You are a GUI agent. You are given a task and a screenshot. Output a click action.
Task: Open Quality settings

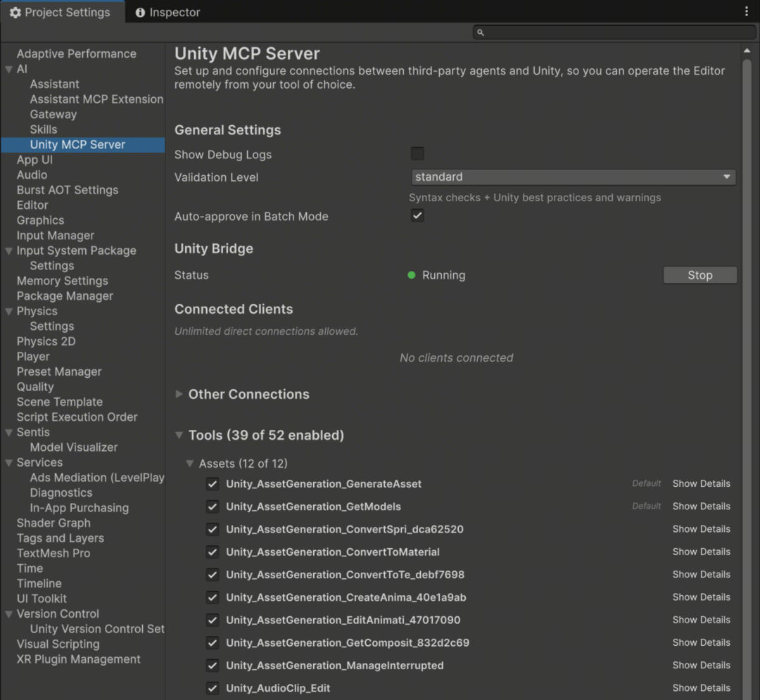pos(35,387)
